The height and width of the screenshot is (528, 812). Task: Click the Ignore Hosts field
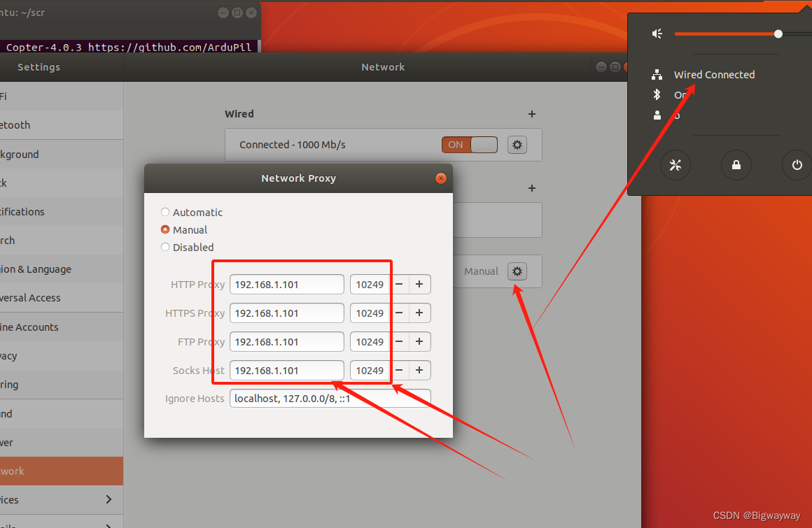(330, 399)
